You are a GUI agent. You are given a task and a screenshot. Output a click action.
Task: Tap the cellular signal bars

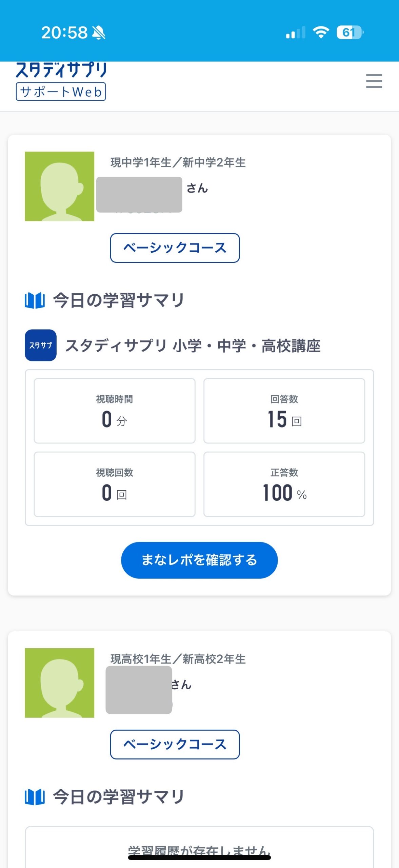296,33
